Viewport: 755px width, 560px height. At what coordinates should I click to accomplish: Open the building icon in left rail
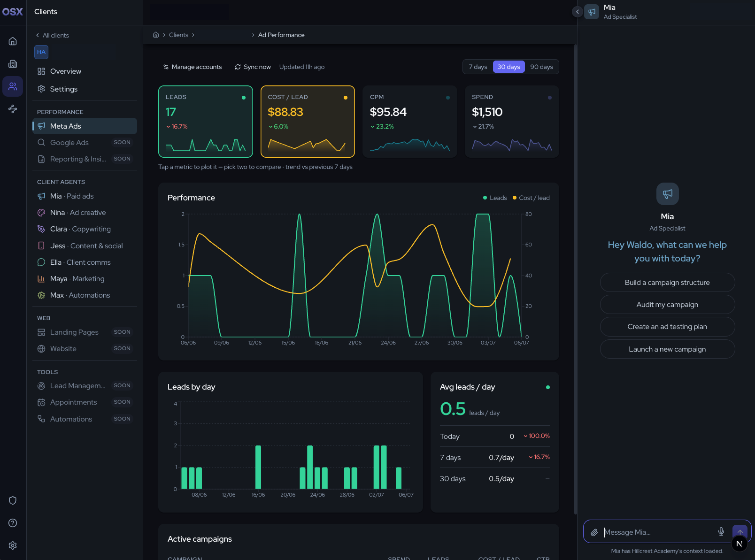[x=13, y=64]
